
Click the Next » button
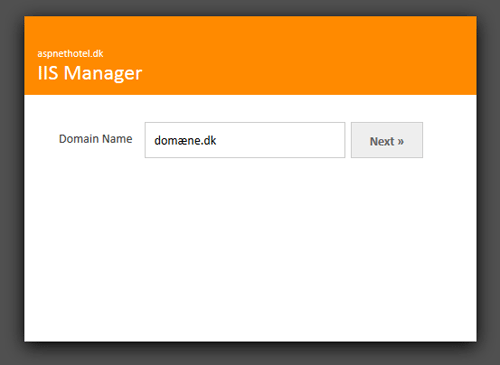(x=387, y=140)
